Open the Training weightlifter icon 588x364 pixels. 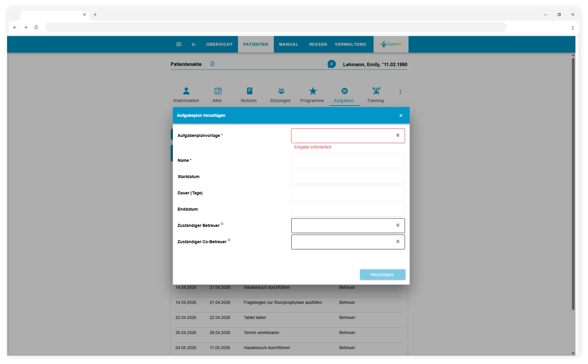[376, 91]
